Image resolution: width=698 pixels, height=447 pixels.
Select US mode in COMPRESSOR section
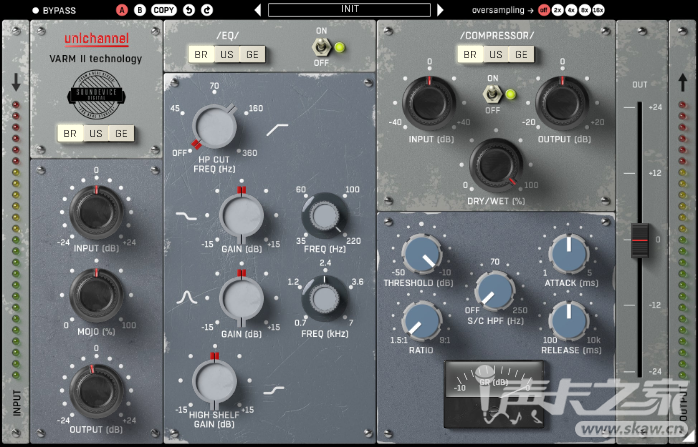click(x=495, y=54)
